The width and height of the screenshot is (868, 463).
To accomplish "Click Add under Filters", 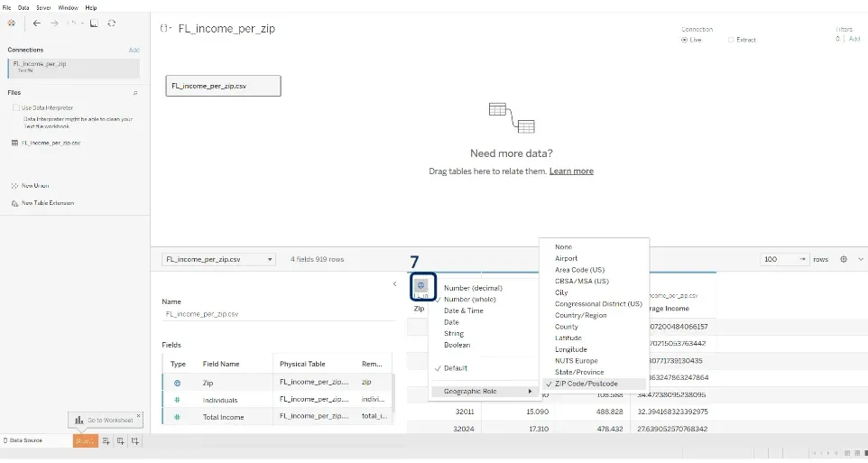I will (854, 39).
